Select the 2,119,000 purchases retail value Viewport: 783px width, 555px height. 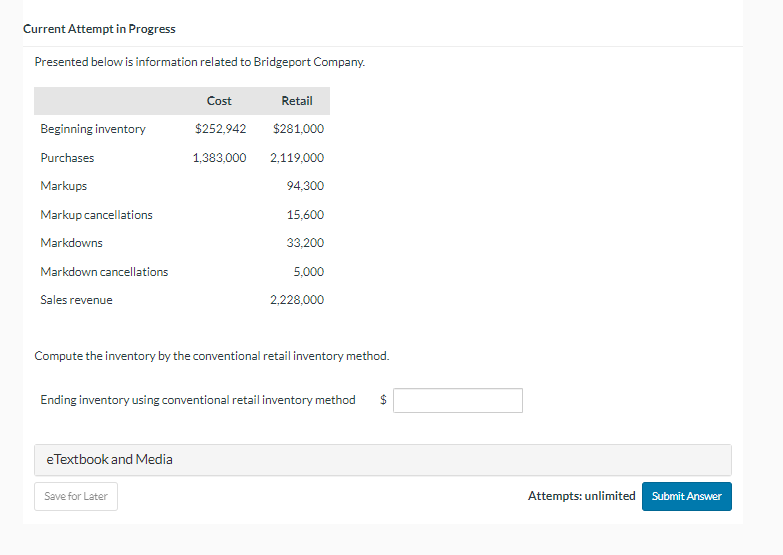[297, 158]
